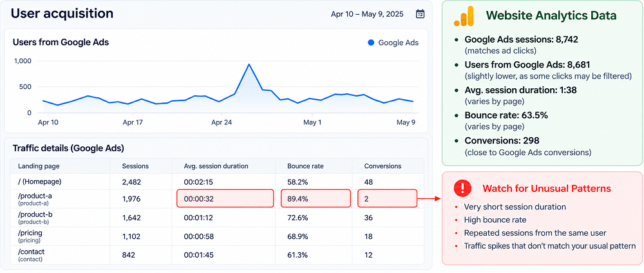644x273 pixels.
Task: Click Conversions: 298 summary text
Action: point(500,141)
